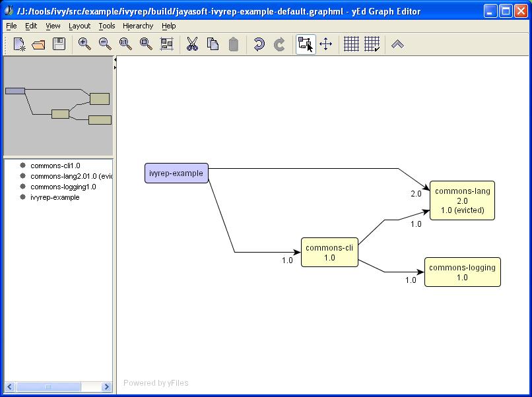The width and height of the screenshot is (532, 397).
Task: Click the Undo arrow icon
Action: 259,44
